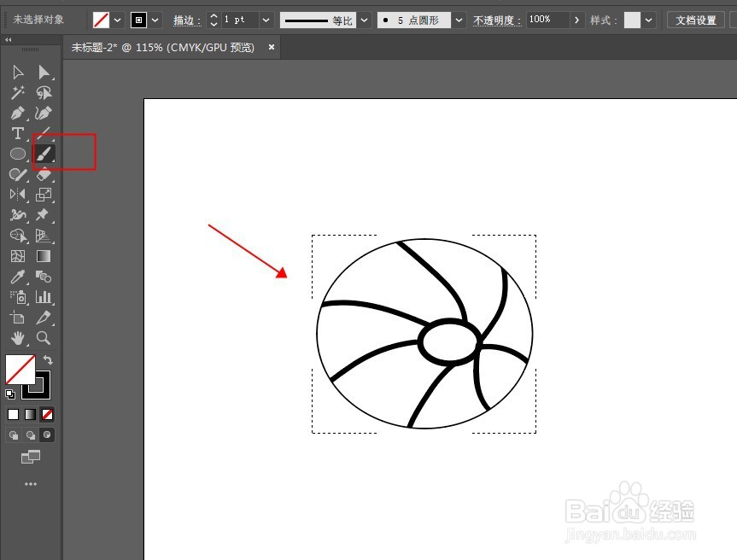Open the fill color dropdown in control bar
The height and width of the screenshot is (560, 737).
118,20
